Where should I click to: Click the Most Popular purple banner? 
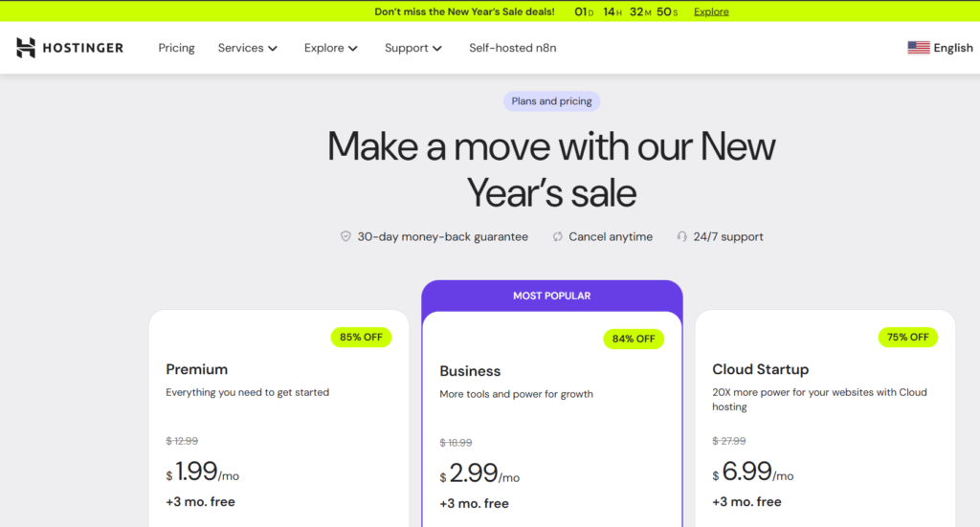point(551,296)
